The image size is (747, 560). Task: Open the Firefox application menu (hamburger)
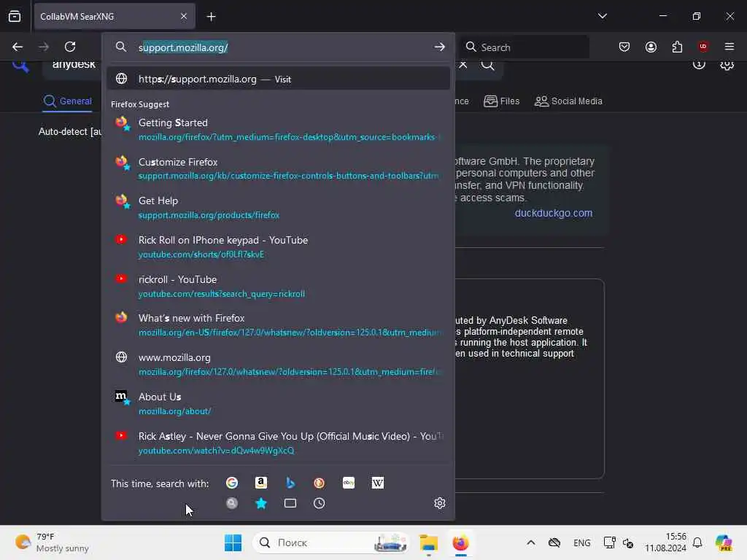click(x=729, y=47)
